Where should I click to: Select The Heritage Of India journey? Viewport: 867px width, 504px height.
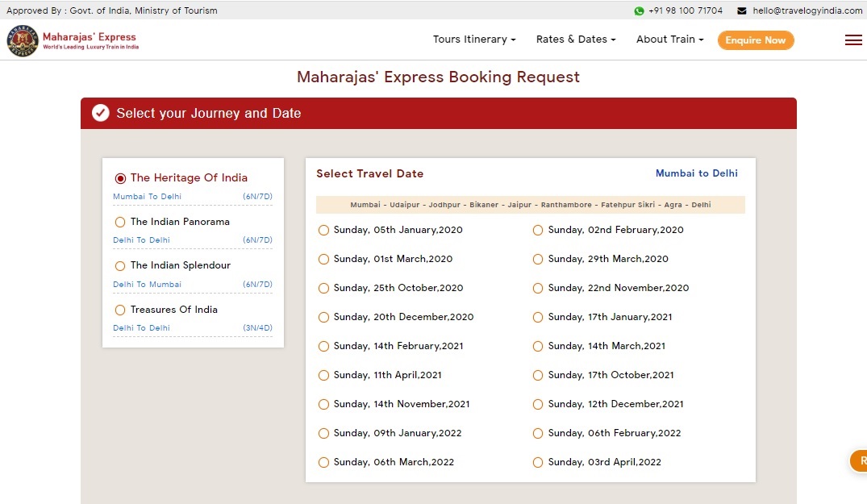[121, 178]
